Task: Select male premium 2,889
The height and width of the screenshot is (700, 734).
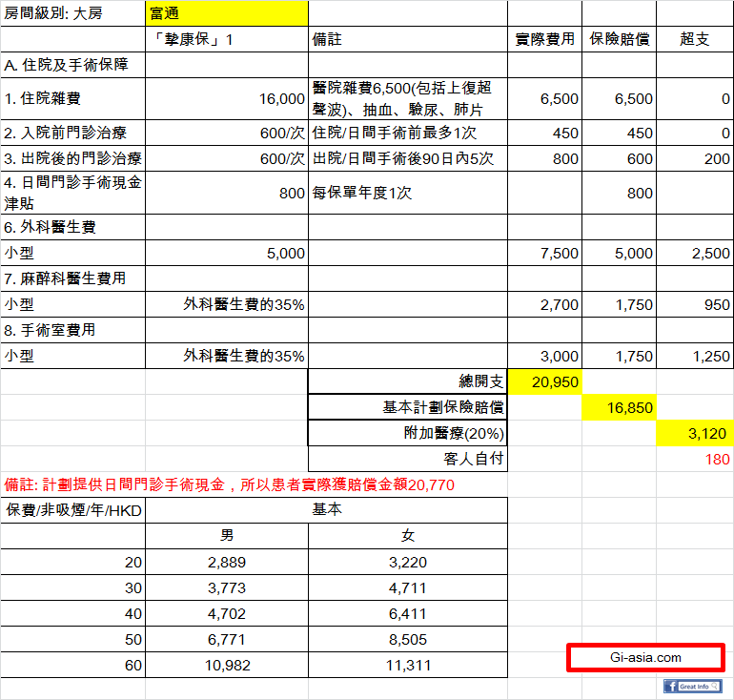Action: click(227, 562)
